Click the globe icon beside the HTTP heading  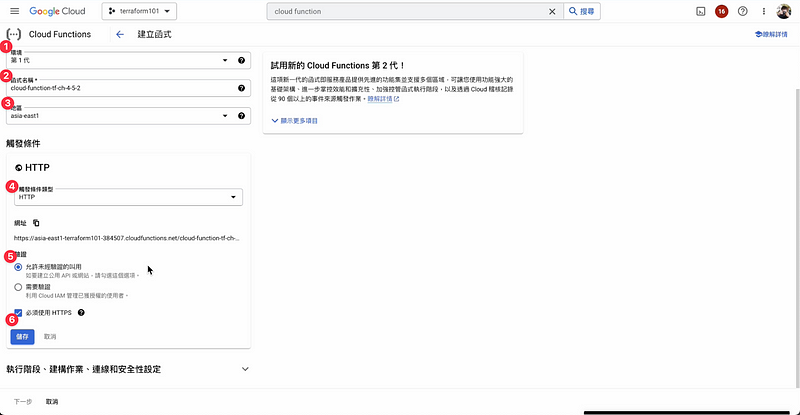18,168
